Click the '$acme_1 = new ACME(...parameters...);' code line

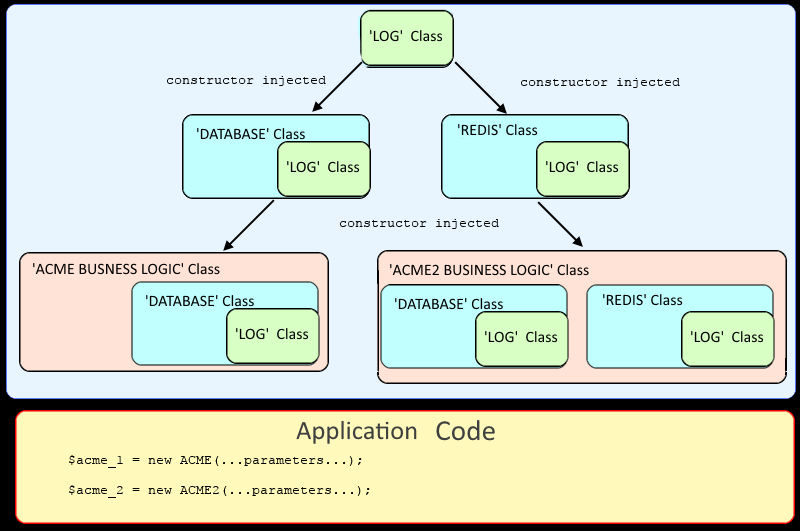(x=215, y=460)
